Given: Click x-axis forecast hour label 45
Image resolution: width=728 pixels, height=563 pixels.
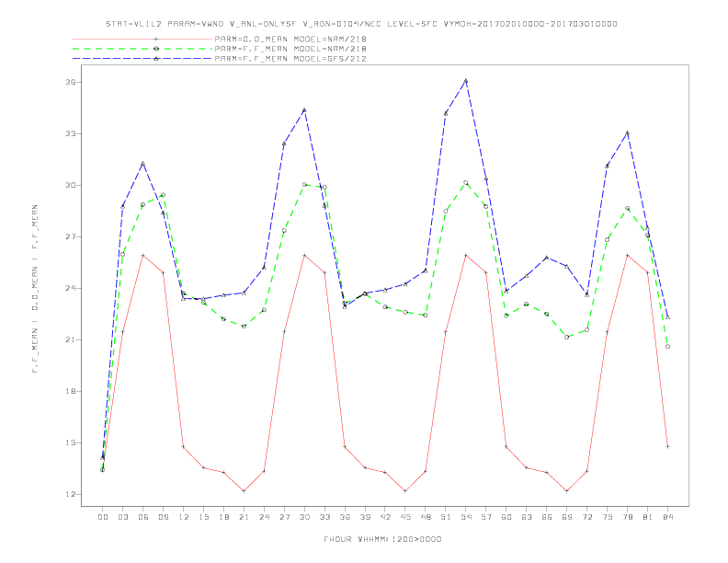Looking at the screenshot, I should pos(405,517).
